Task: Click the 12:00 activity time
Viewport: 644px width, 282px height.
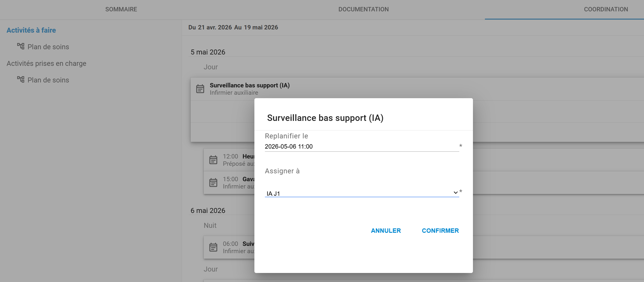Action: [230, 156]
